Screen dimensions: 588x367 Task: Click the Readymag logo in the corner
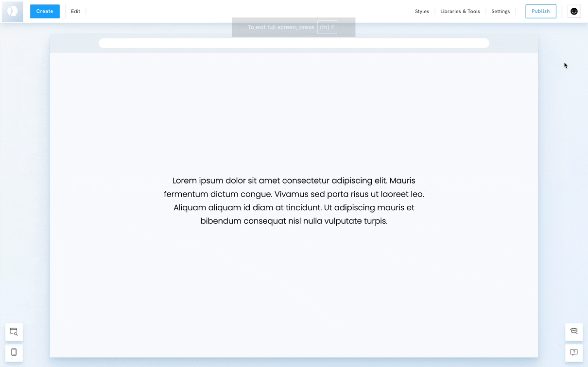(x=12, y=11)
